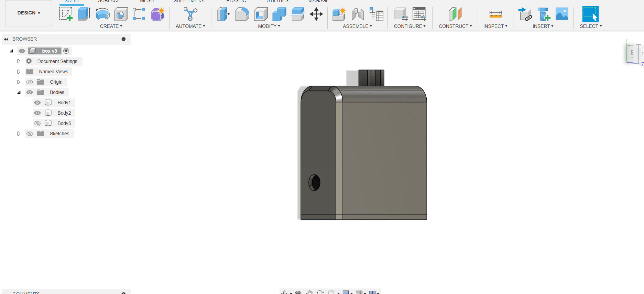Collapse the box v8 root node
The height and width of the screenshot is (294, 644).
(11, 51)
